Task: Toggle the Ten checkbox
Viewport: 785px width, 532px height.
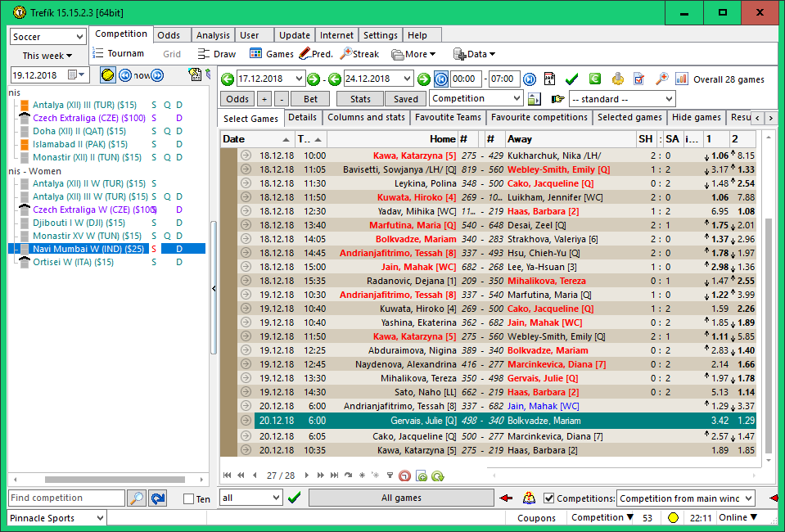Action: point(188,498)
